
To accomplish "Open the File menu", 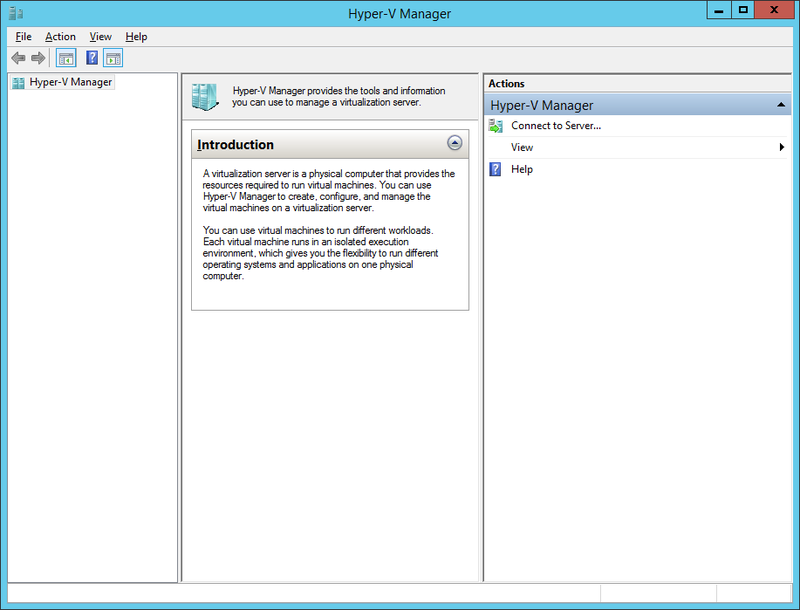I will point(22,36).
